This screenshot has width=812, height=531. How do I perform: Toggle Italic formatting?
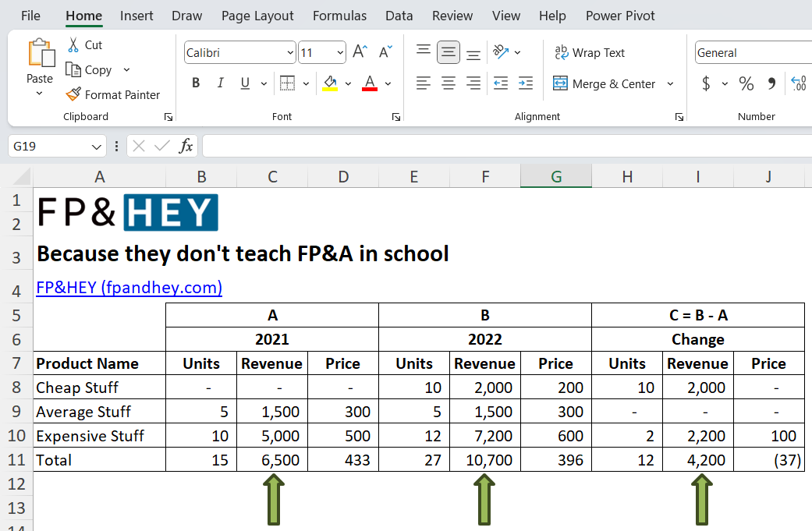(221, 83)
